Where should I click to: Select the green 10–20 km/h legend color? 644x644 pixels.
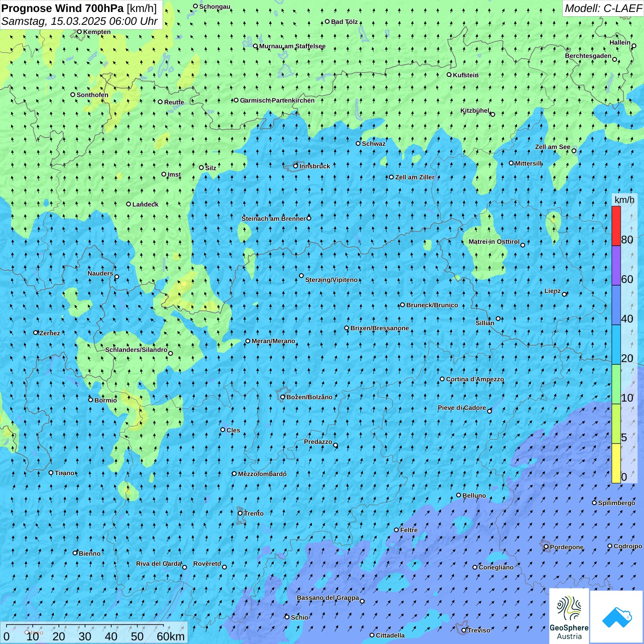(x=616, y=384)
